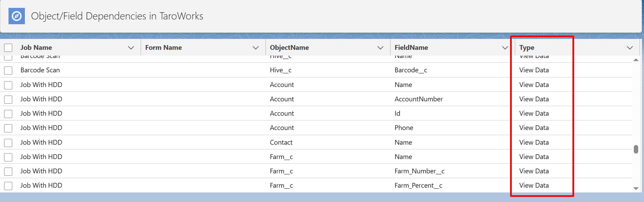
Task: Click the Farm_Percent__c field cell
Action: tap(418, 185)
